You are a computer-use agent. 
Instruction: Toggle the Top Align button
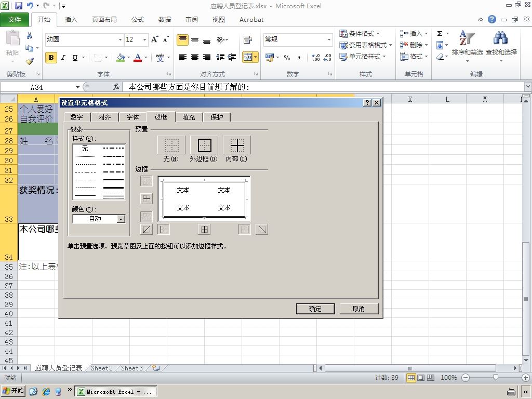pyautogui.click(x=182, y=39)
